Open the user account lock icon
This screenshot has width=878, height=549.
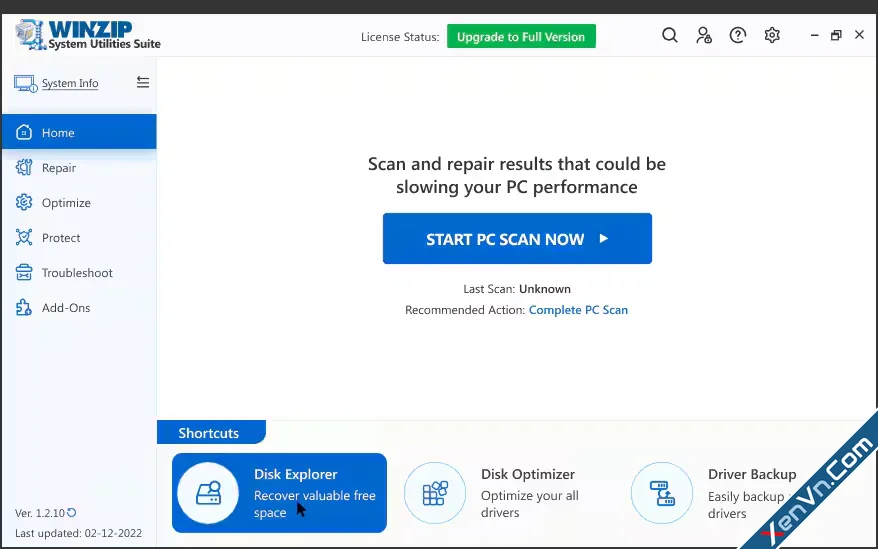tap(704, 35)
